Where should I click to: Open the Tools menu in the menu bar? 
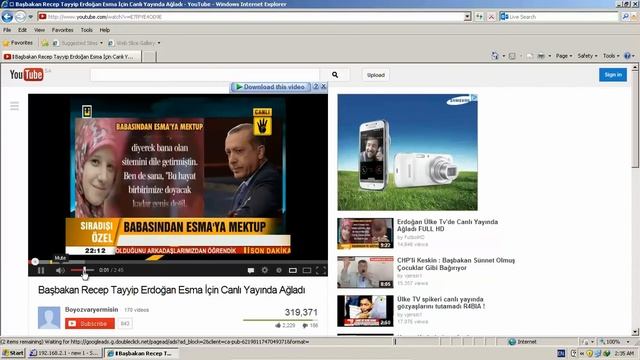pos(86,30)
